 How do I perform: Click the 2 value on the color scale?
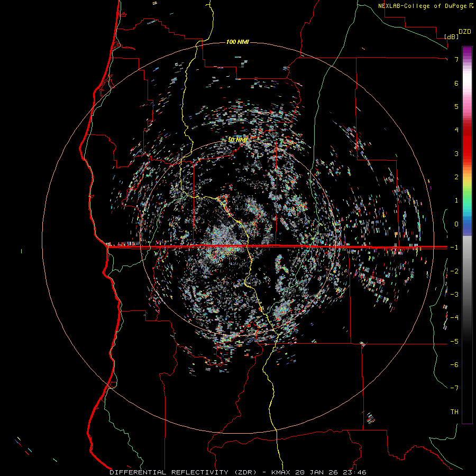[x=456, y=177]
